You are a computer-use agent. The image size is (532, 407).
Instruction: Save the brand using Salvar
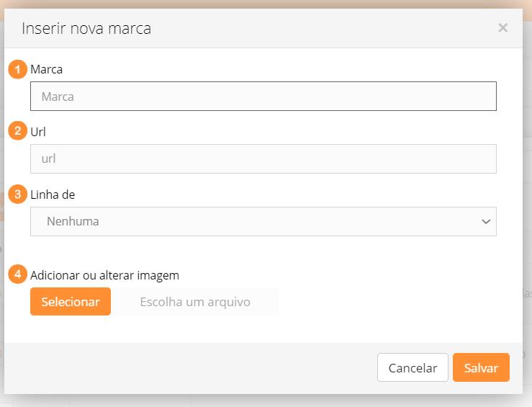[x=481, y=367]
